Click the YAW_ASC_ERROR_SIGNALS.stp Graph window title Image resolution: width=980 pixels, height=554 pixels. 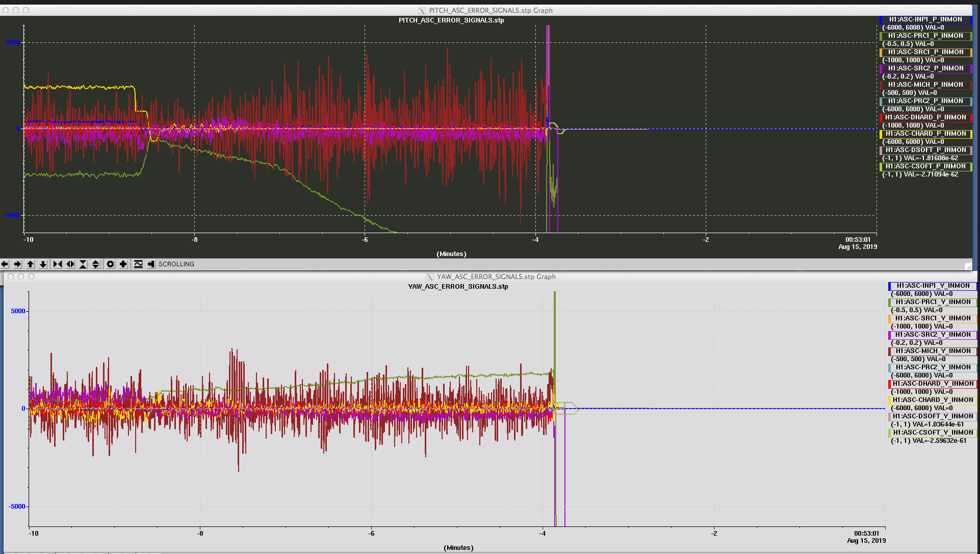pos(496,276)
